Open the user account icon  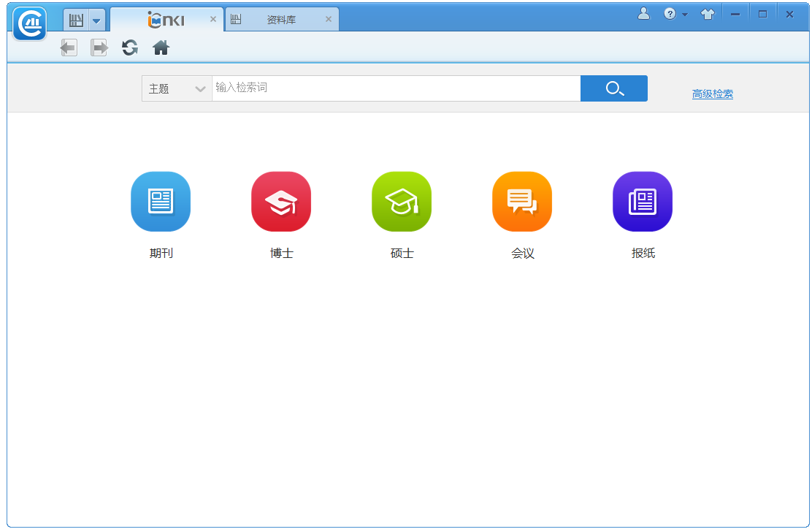(x=644, y=13)
